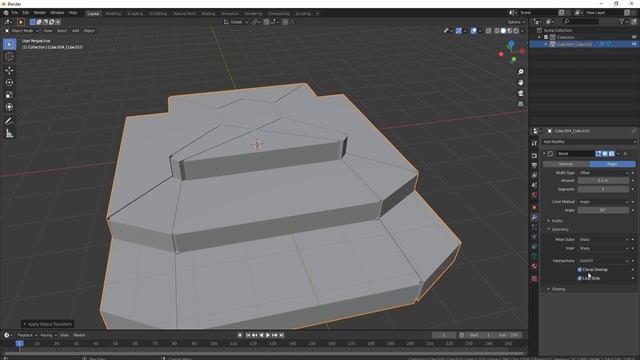Toggle Bevel modifier render display
Screen dimensions: 640x360
point(611,153)
